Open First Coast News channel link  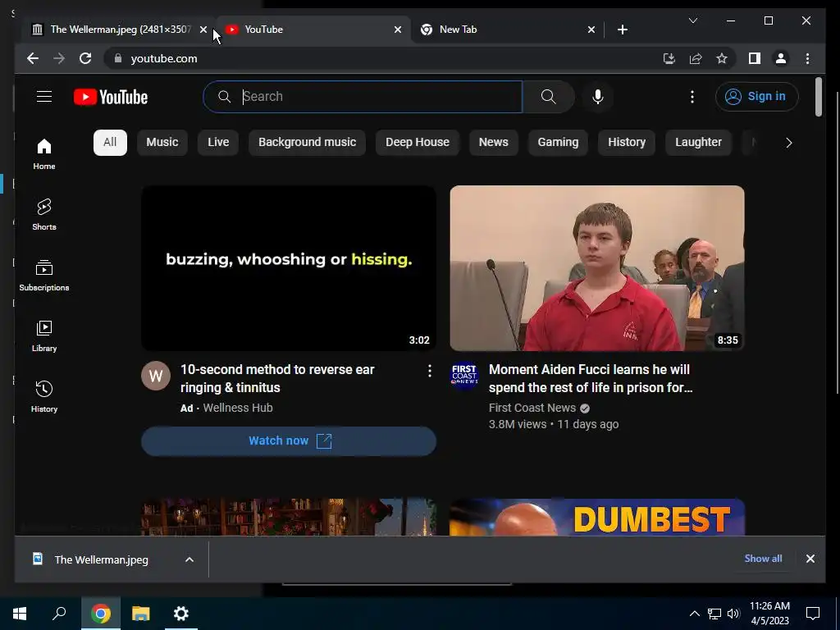[x=532, y=408]
